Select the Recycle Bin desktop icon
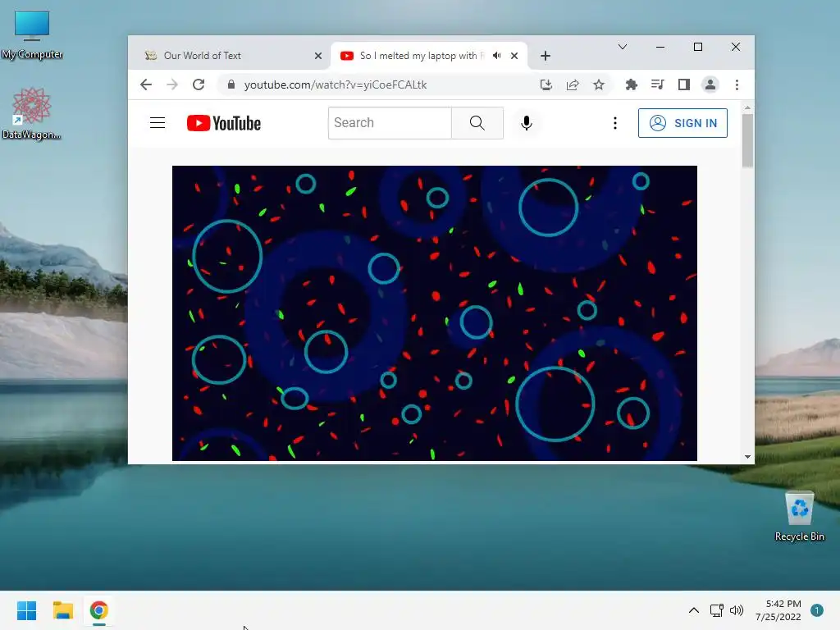 (799, 517)
